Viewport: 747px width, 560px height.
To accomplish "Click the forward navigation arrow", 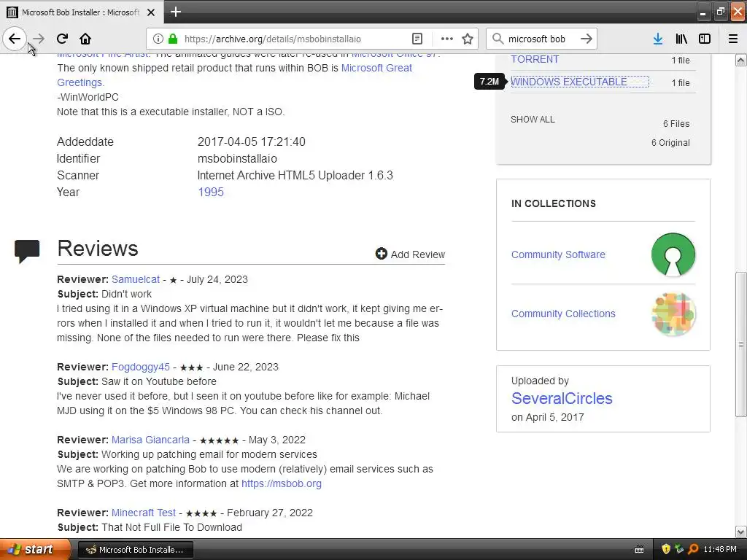I will [x=39, y=39].
